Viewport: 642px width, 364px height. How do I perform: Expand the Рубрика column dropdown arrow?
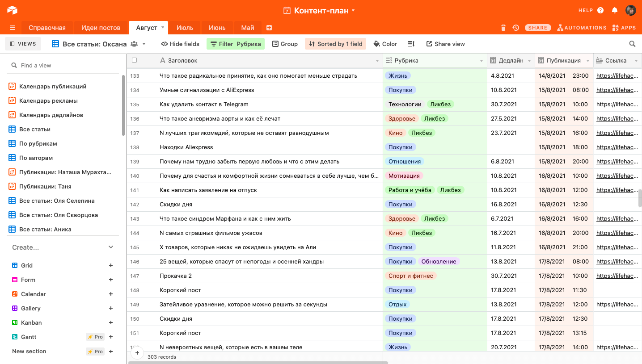[x=481, y=61]
